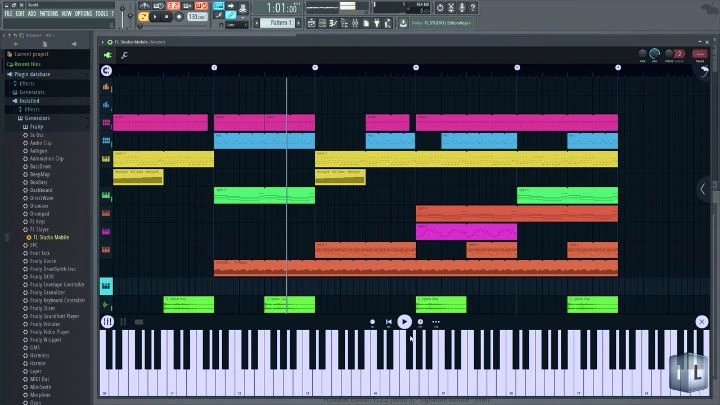Click the main transport record button
Screen dimensions: 720x405
coord(179,17)
